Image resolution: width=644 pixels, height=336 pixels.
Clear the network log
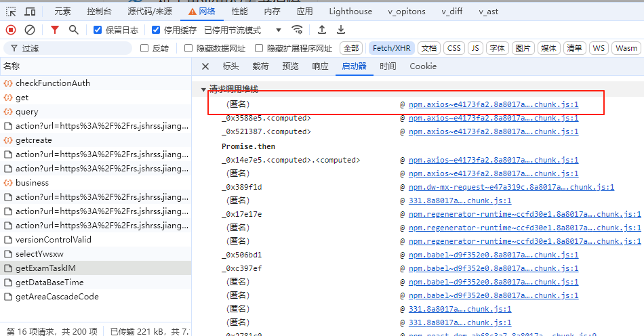pyautogui.click(x=30, y=30)
